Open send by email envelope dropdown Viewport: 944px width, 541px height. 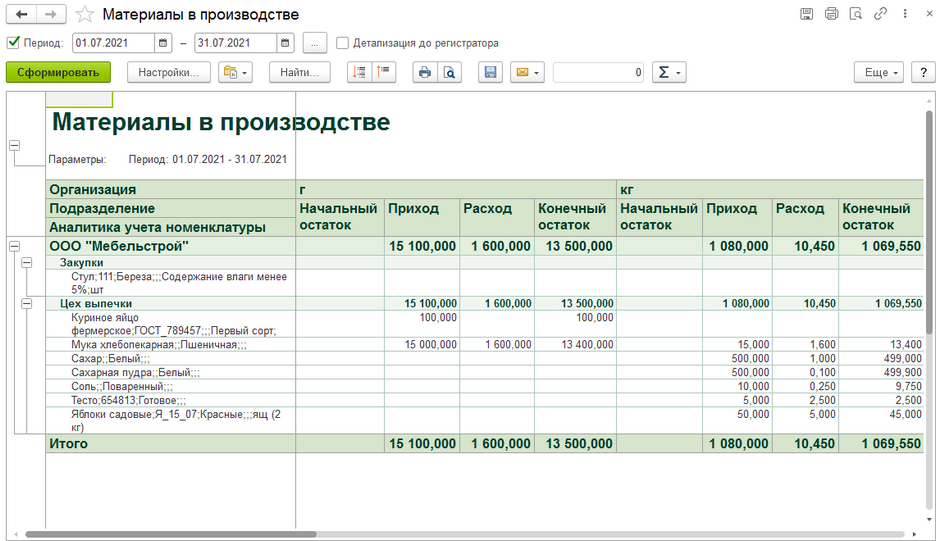[527, 72]
